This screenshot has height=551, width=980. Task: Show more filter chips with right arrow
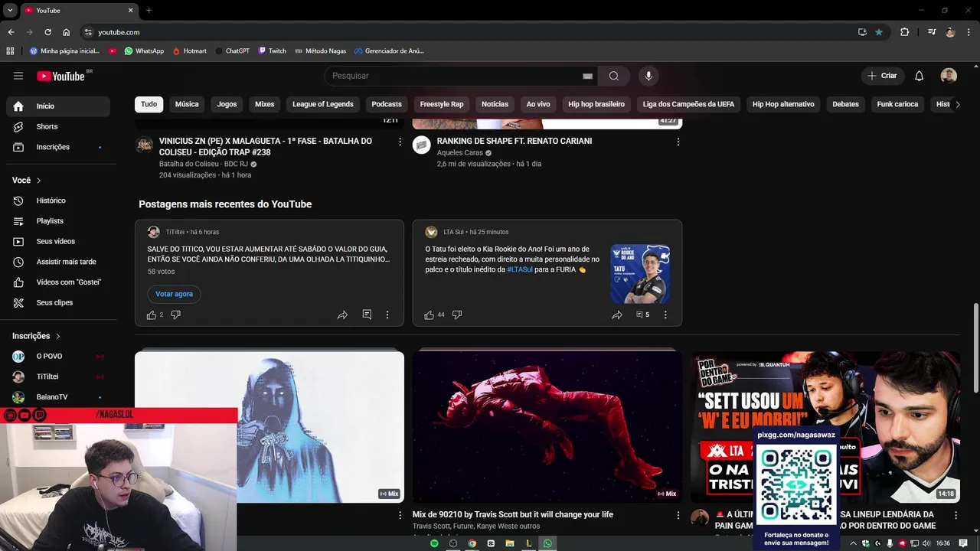coord(957,104)
